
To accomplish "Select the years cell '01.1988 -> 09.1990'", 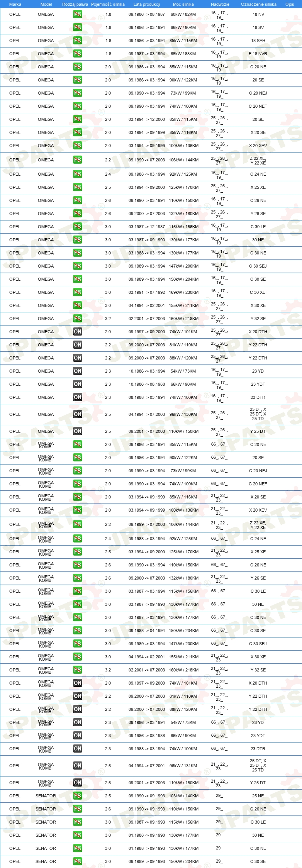I will pos(147,835).
